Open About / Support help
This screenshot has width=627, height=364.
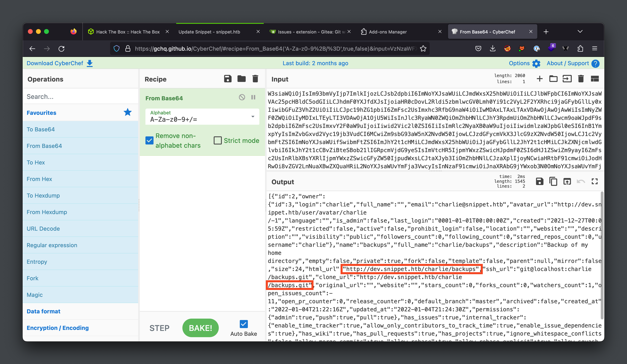point(573,63)
